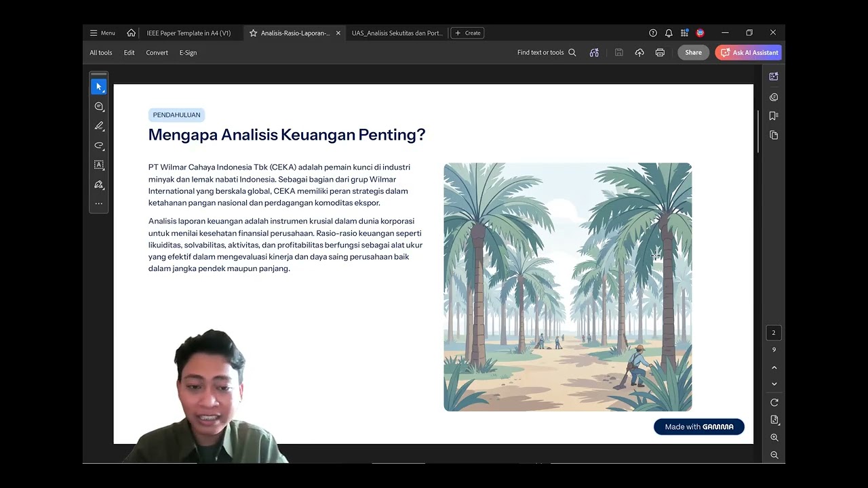
Task: Open the bookmarks panel
Action: pos(774,116)
